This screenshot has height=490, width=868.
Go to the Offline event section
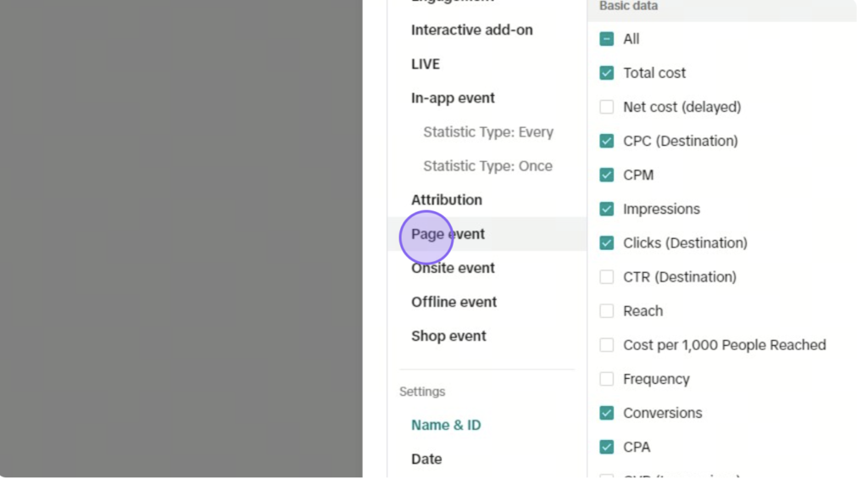[454, 303]
